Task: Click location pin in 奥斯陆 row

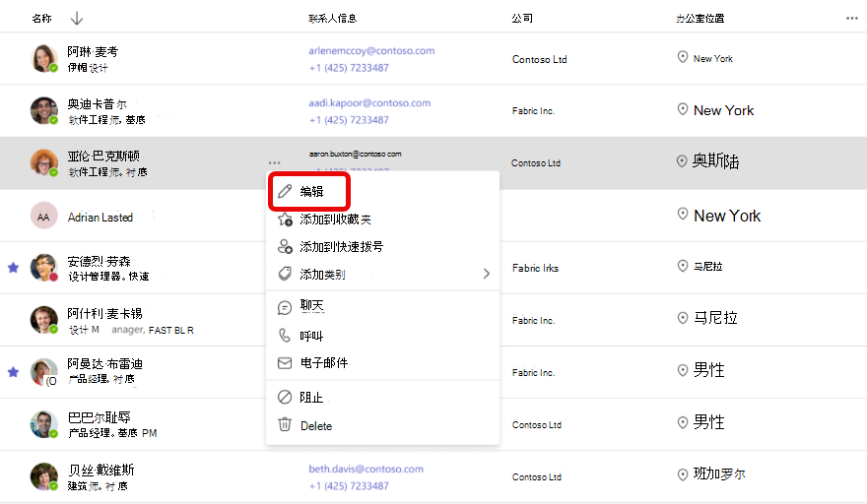Action: [x=683, y=160]
